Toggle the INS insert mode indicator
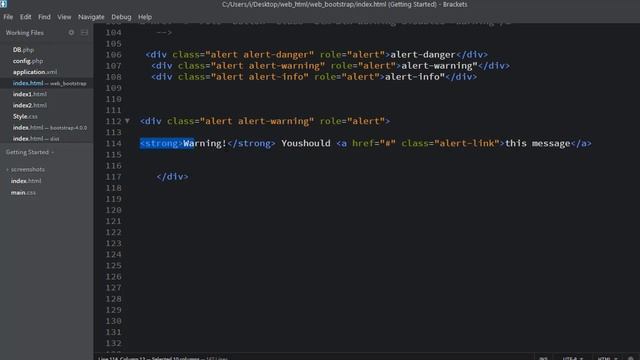The width and height of the screenshot is (640, 360). [x=543, y=358]
